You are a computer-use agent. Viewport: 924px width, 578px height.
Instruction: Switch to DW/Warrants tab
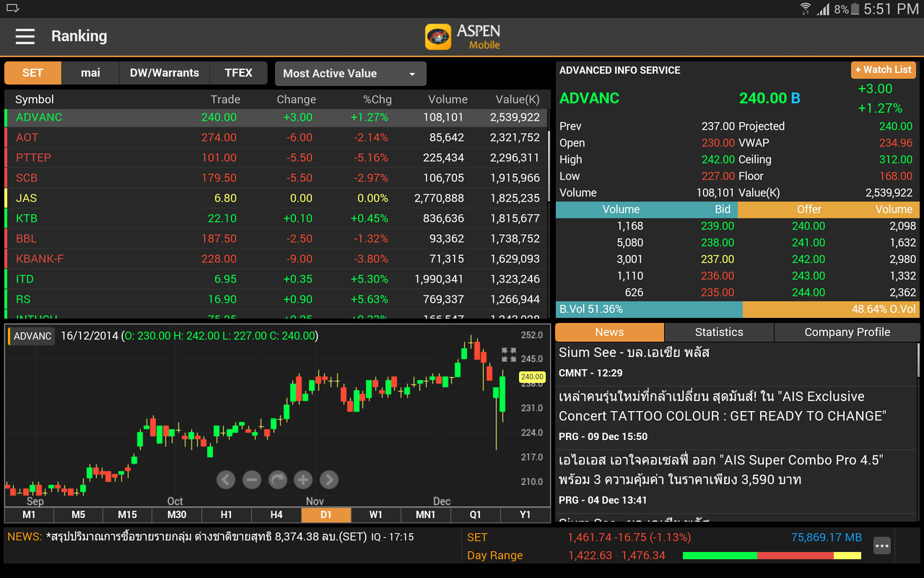pyautogui.click(x=165, y=73)
